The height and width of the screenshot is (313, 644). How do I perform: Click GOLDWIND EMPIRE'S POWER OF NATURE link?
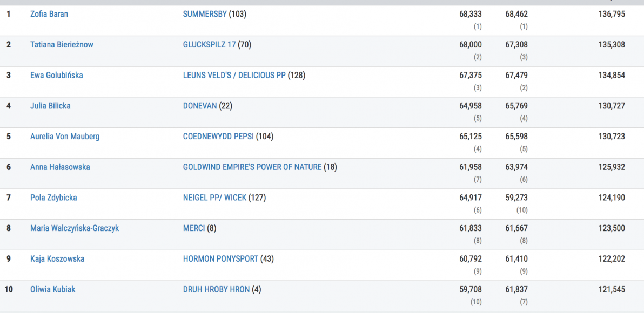coord(252,167)
